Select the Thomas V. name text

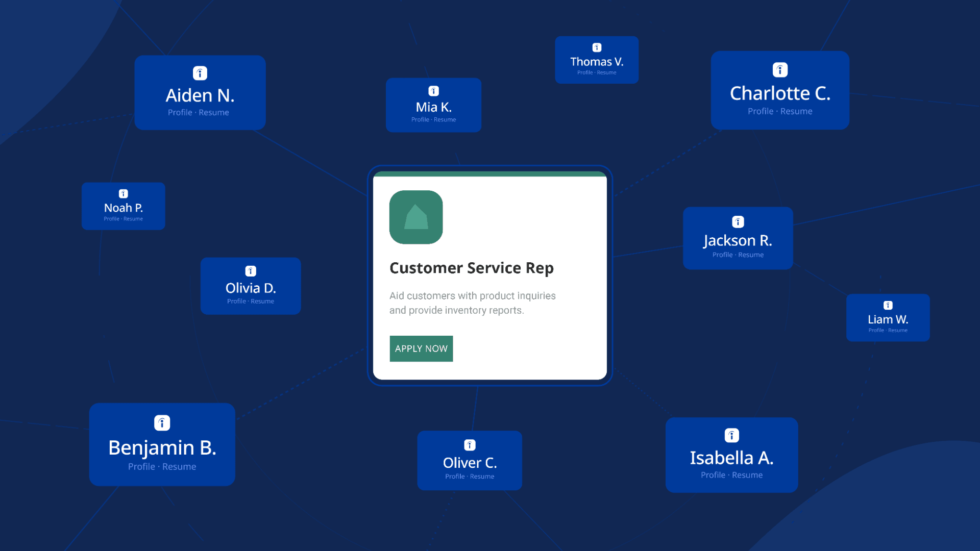pos(597,62)
